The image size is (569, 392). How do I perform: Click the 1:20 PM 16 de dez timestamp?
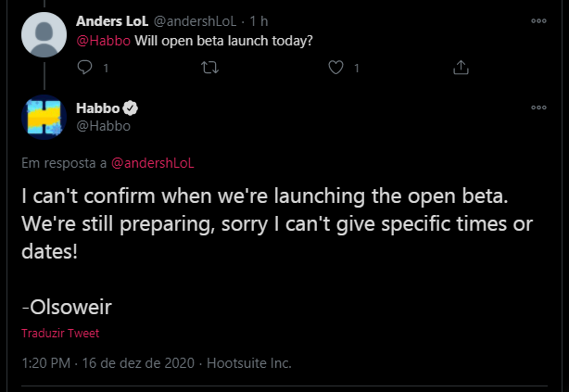point(108,363)
